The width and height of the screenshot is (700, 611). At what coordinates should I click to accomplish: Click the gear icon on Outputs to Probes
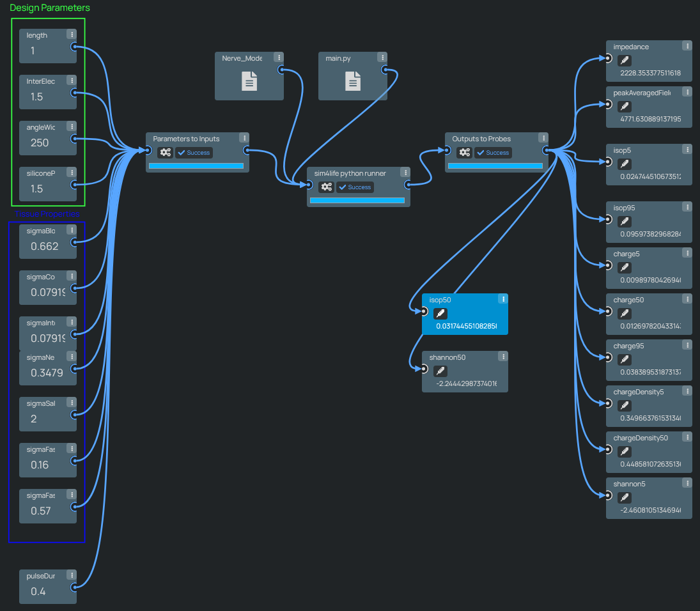point(465,152)
